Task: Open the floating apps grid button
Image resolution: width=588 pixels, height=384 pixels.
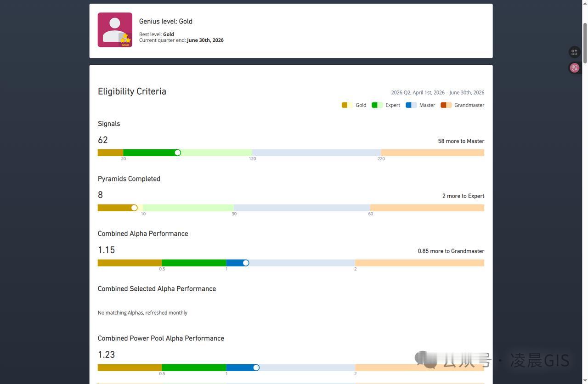Action: [x=574, y=52]
